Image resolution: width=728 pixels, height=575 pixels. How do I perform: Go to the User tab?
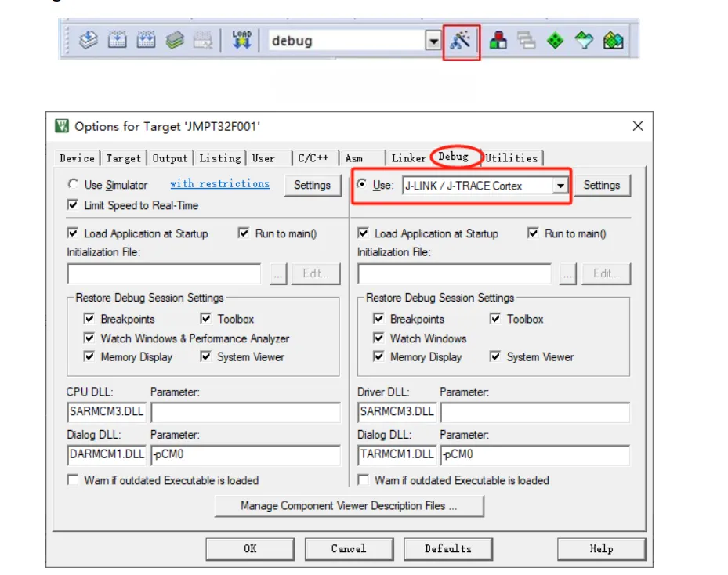tap(264, 158)
